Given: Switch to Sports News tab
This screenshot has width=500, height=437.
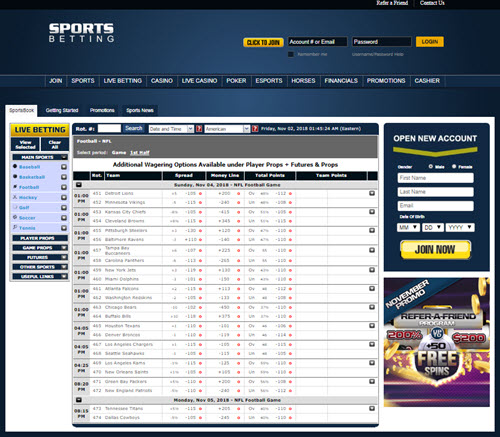Looking at the screenshot, I should click(x=140, y=110).
